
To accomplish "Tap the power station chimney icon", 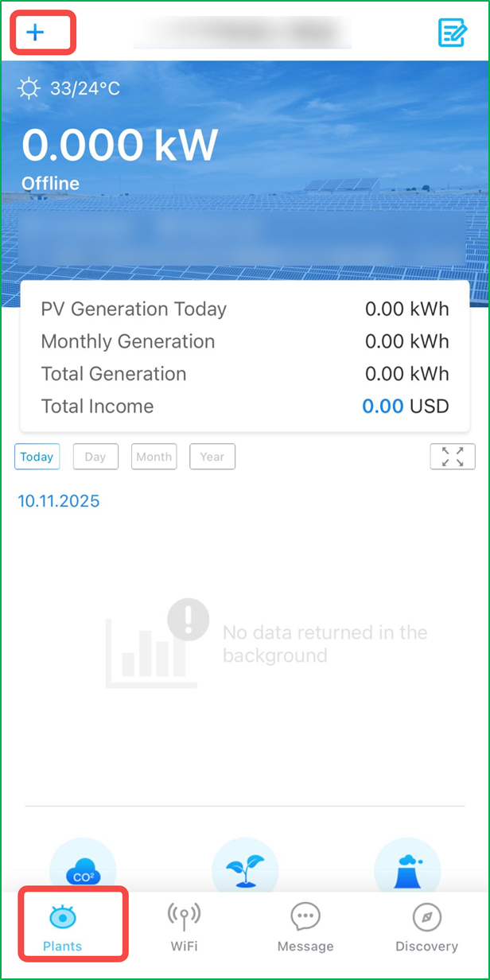I will 406,869.
